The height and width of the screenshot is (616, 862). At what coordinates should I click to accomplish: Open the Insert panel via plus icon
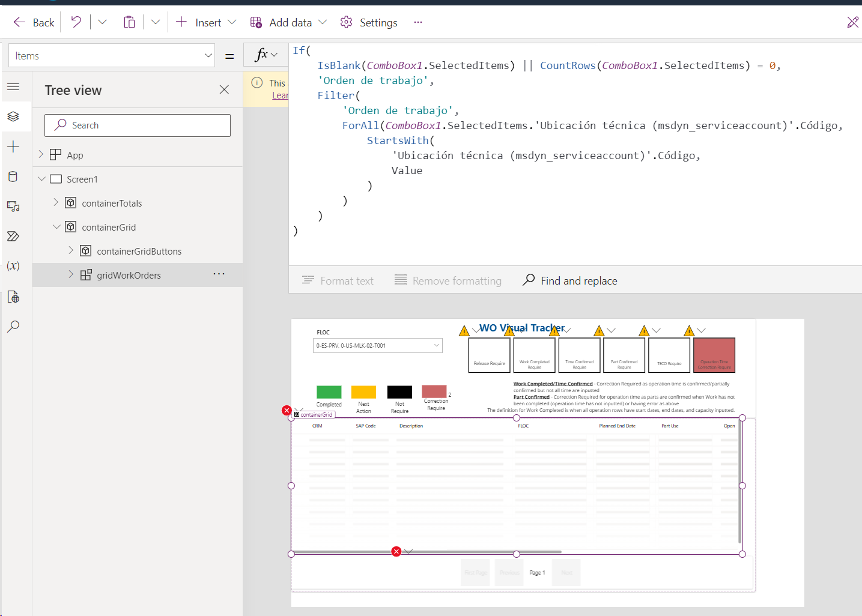pyautogui.click(x=13, y=146)
